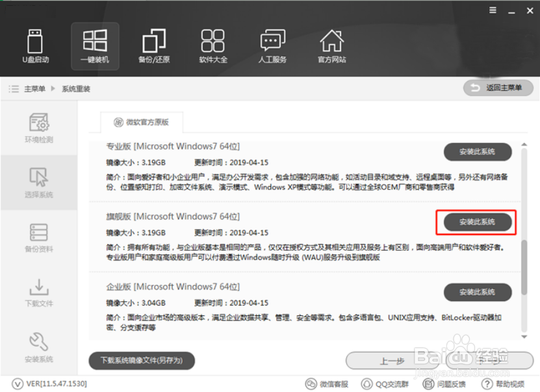This screenshot has width=540, height=392.
Task: Open the 人工服务 chat support icon
Action: click(x=272, y=46)
